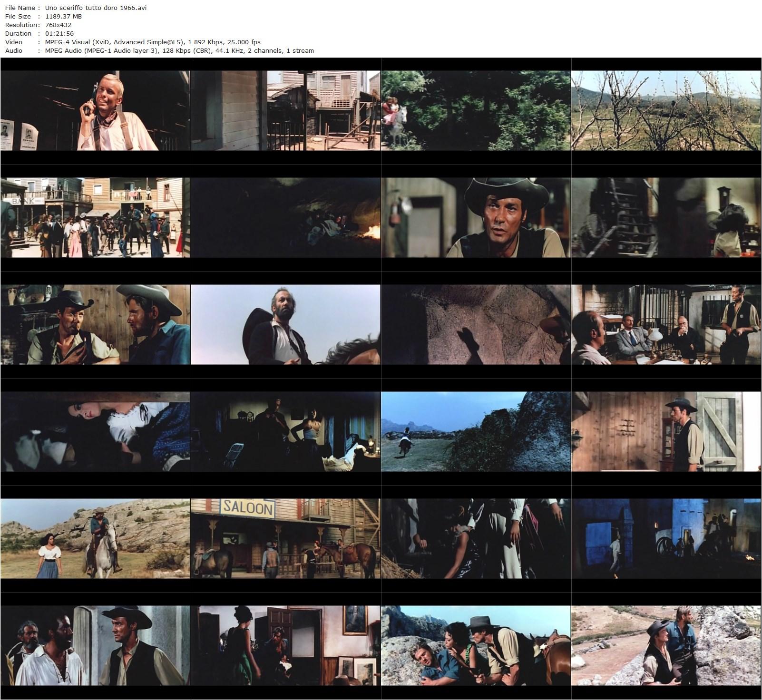Click the man beside wooden barn door frame
This screenshot has height=700, width=762.
tap(666, 431)
